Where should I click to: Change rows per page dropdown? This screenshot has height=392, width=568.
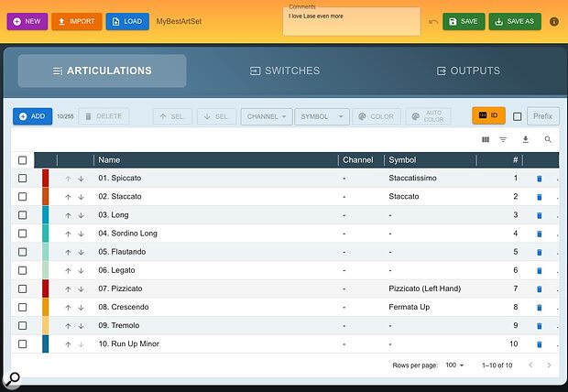pyautogui.click(x=453, y=365)
